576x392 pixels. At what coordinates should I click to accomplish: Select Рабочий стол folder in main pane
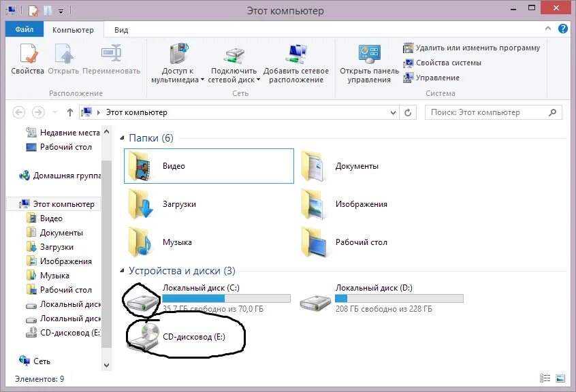click(x=345, y=242)
